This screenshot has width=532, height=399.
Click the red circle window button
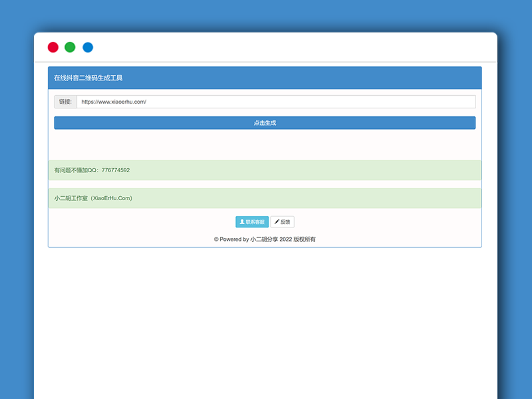coord(53,47)
